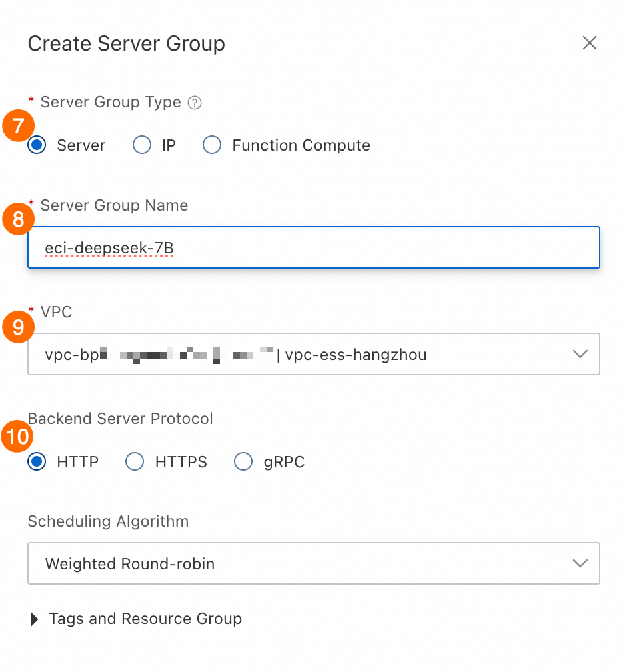This screenshot has height=672, width=625.
Task: Click the Scheduling Algorithm chevron arrow
Action: click(580, 563)
